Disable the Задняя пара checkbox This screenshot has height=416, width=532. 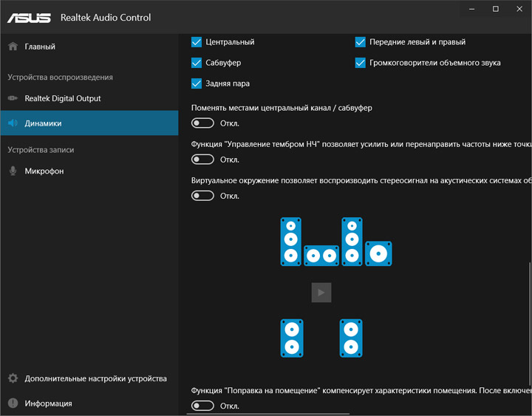coord(197,83)
